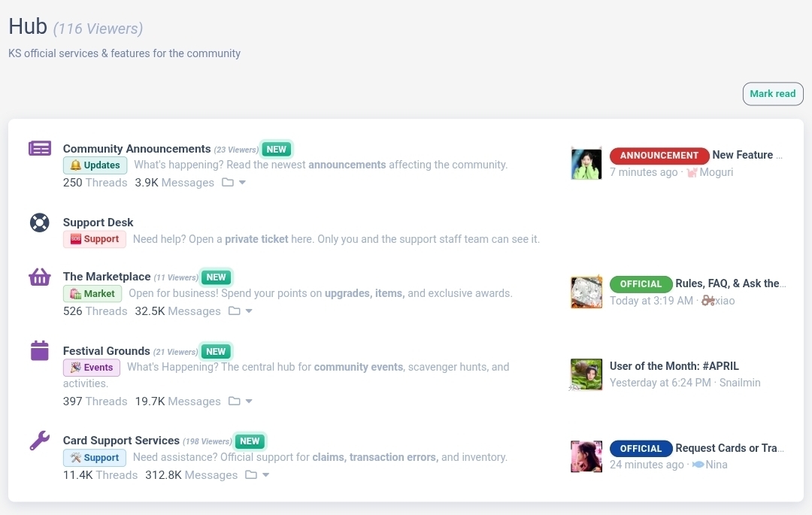Expand Community Announcements sub-forums dropdown arrow

click(x=242, y=183)
